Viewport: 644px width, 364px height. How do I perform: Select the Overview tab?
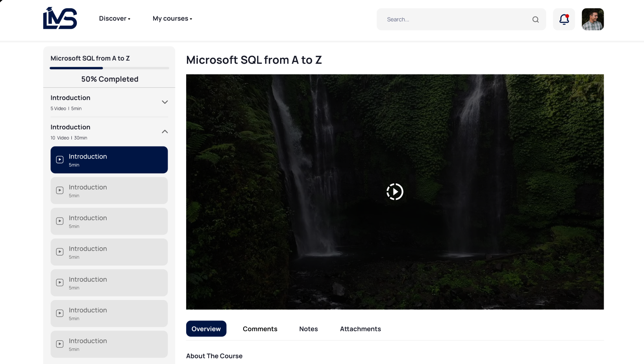click(x=206, y=329)
